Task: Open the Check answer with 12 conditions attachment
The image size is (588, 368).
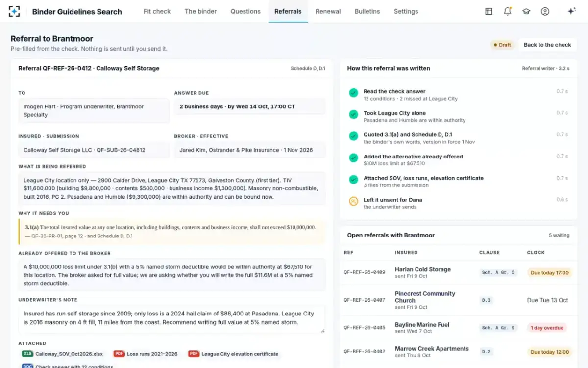Action: coord(69,366)
